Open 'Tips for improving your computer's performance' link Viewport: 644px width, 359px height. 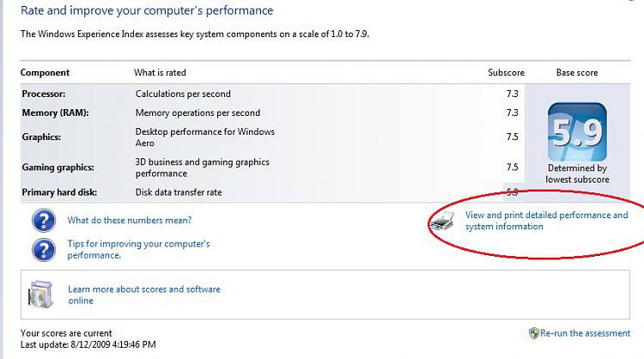(138, 249)
